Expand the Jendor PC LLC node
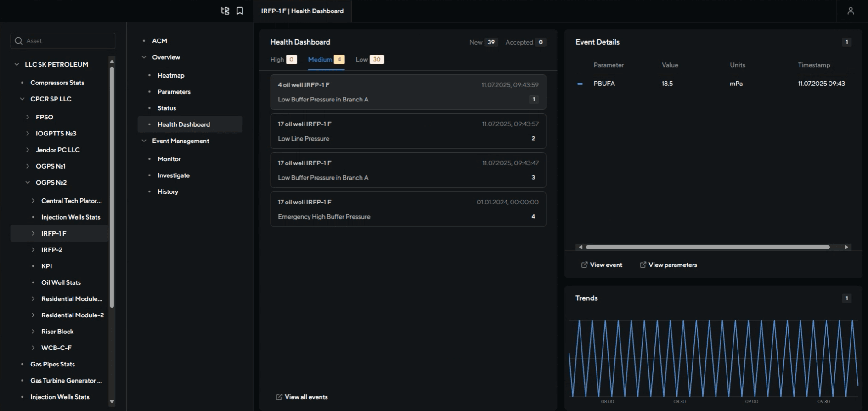This screenshot has width=868, height=411. click(x=28, y=150)
